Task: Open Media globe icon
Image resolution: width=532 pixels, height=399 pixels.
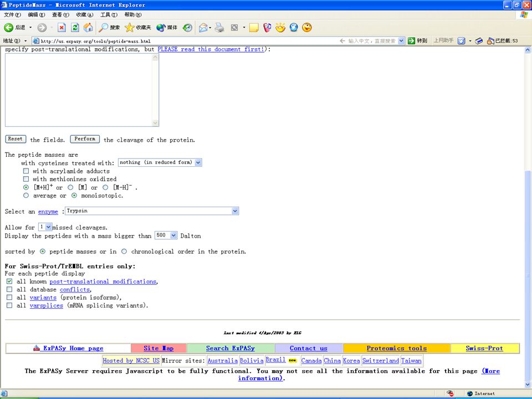Action: [x=161, y=28]
